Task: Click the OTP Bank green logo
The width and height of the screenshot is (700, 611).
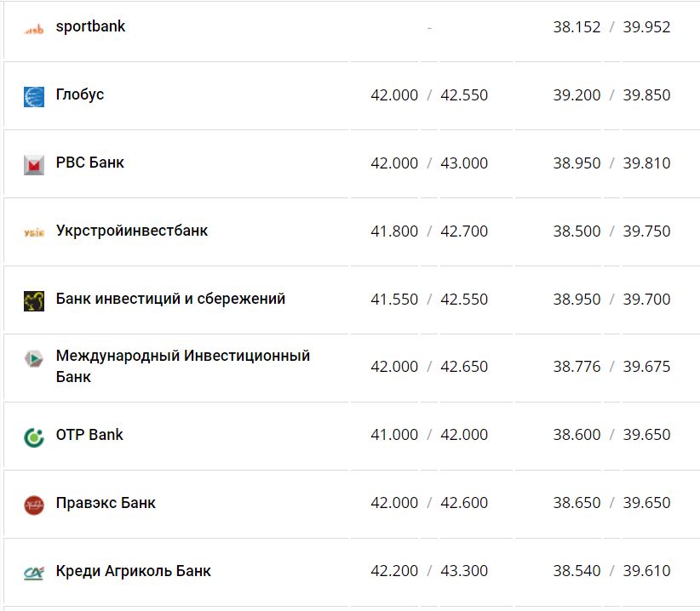Action: 32,435
